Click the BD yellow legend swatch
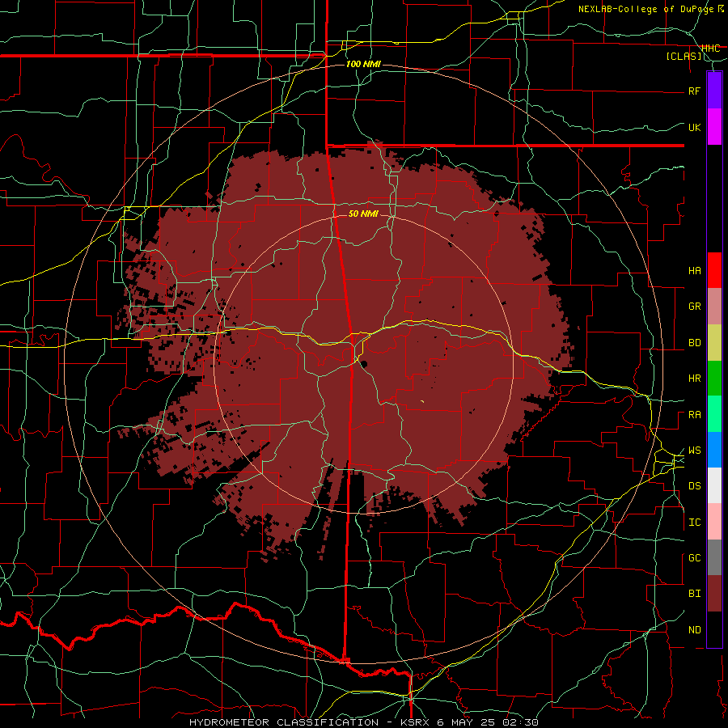Screen dimensions: 728x728 pyautogui.click(x=714, y=343)
